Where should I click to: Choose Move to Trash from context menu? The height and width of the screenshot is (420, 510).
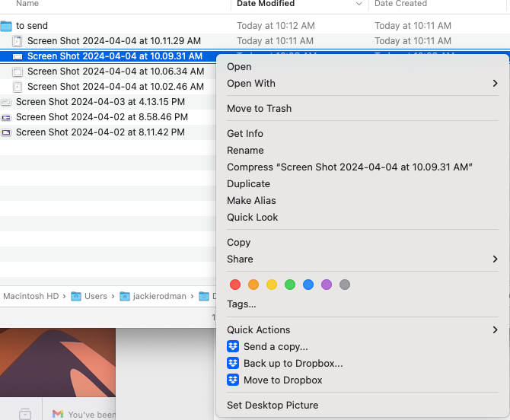click(259, 109)
